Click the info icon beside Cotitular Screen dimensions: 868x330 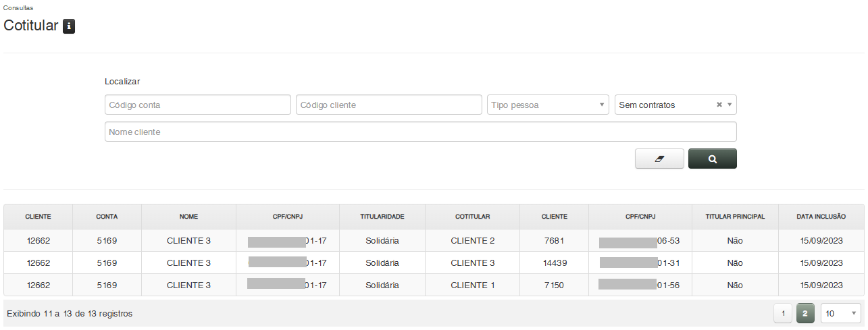pos(69,26)
